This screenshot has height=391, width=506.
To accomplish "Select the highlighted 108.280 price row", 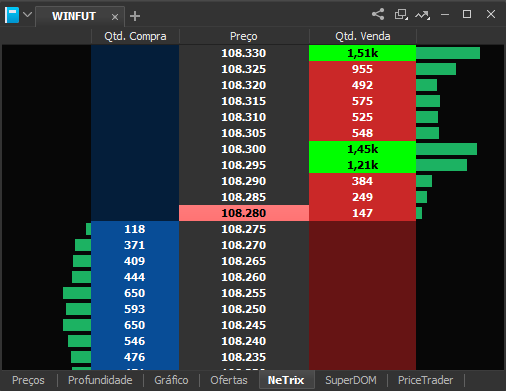I will [x=244, y=213].
